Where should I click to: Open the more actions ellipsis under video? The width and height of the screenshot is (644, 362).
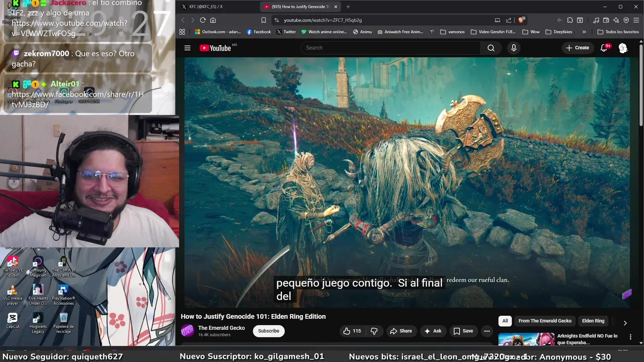(x=487, y=331)
